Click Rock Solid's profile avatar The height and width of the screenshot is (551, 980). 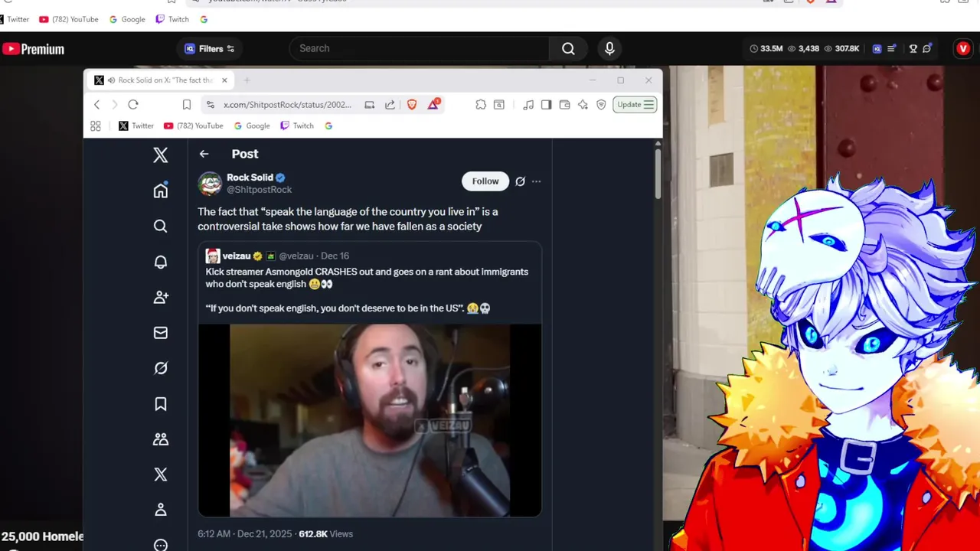tap(210, 184)
